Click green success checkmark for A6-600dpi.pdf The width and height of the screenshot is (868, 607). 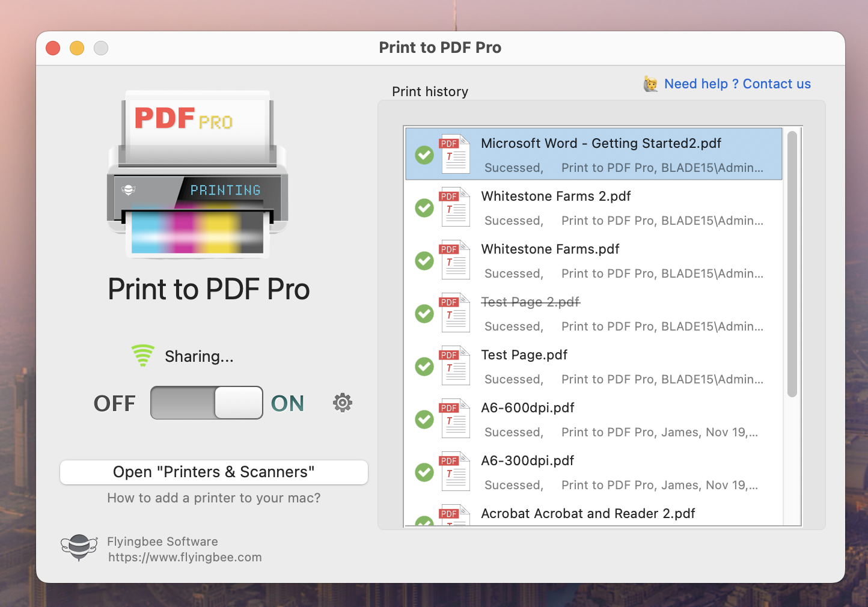424,419
